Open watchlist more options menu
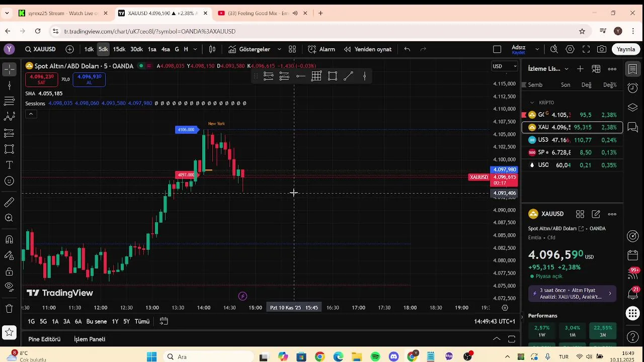The image size is (644, 362). pyautogui.click(x=612, y=69)
